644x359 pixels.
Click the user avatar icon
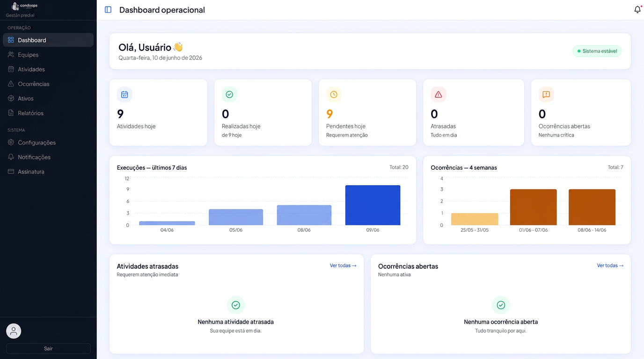click(x=14, y=331)
